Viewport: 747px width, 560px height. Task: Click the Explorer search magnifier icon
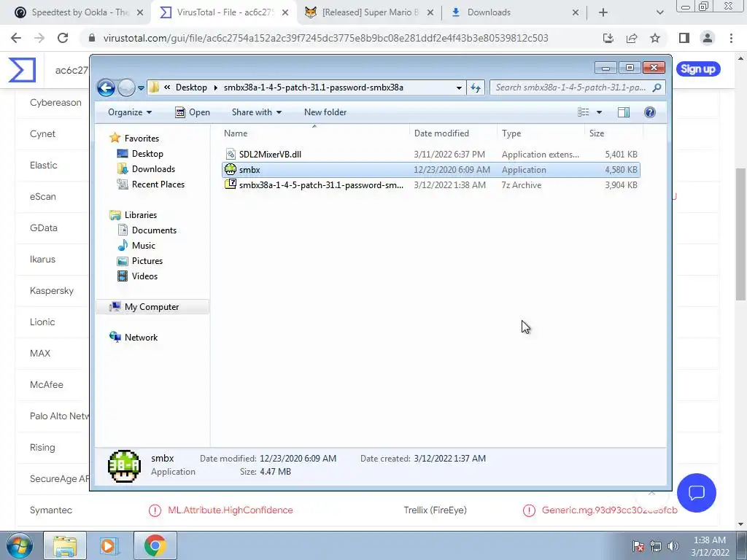(x=657, y=87)
